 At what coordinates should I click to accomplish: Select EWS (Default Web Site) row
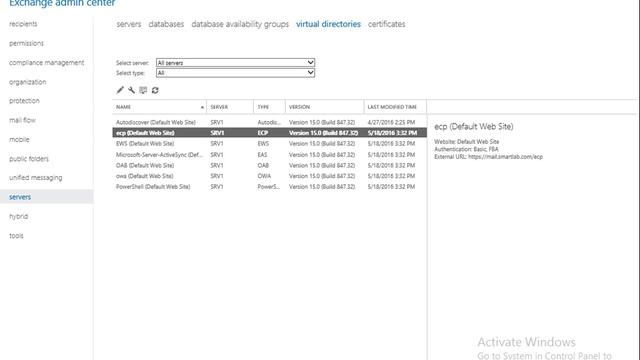click(x=269, y=144)
